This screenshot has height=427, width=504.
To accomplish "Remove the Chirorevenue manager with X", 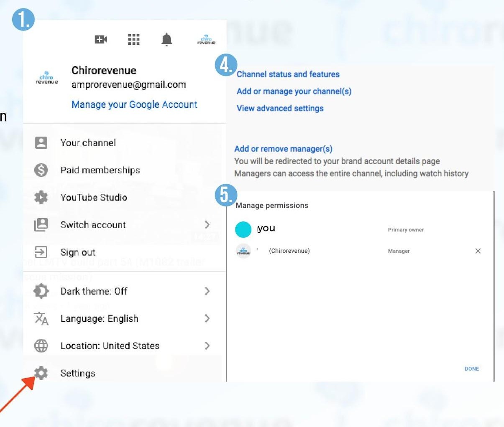I will [478, 251].
